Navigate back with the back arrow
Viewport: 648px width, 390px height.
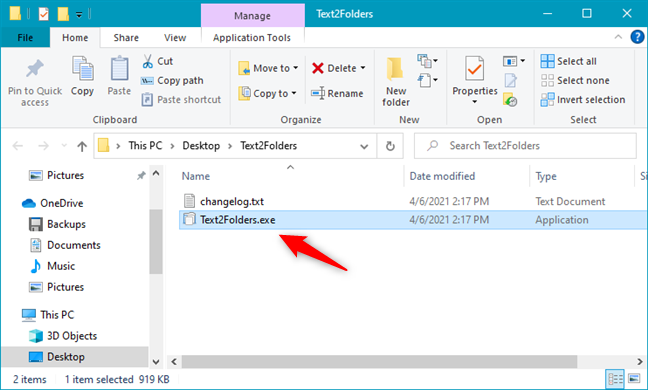coord(18,145)
